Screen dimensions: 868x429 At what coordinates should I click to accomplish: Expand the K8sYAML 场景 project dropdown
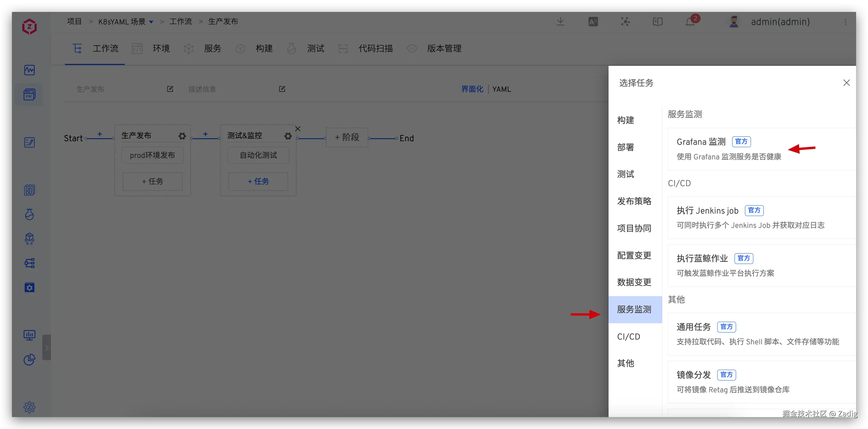pyautogui.click(x=151, y=22)
